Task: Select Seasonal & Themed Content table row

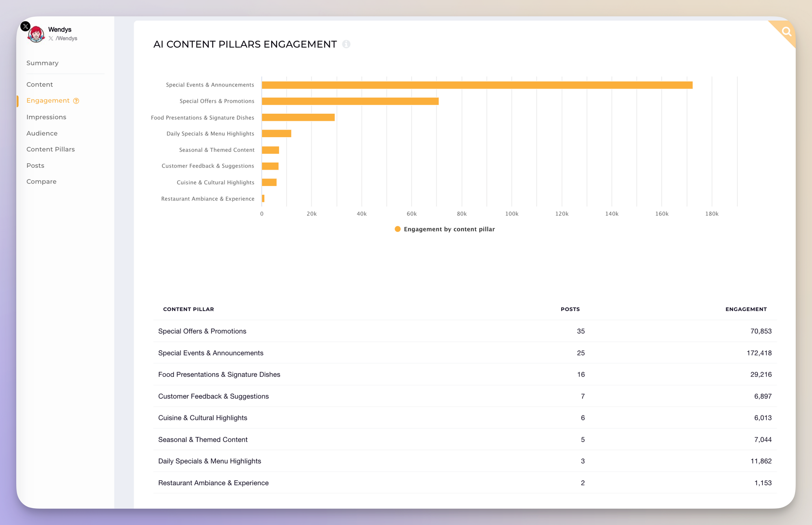Action: (x=465, y=439)
